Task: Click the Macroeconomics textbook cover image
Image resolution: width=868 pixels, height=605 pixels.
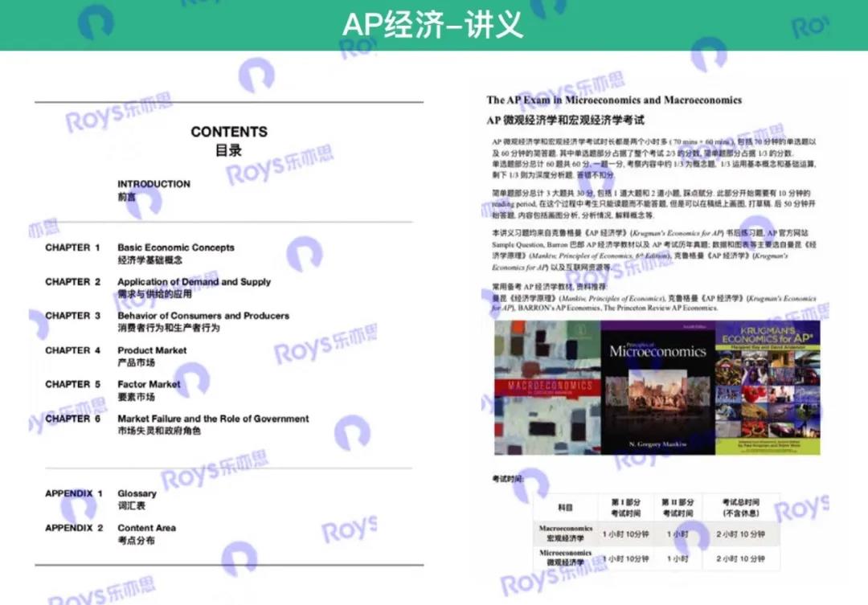Action: pos(547,388)
